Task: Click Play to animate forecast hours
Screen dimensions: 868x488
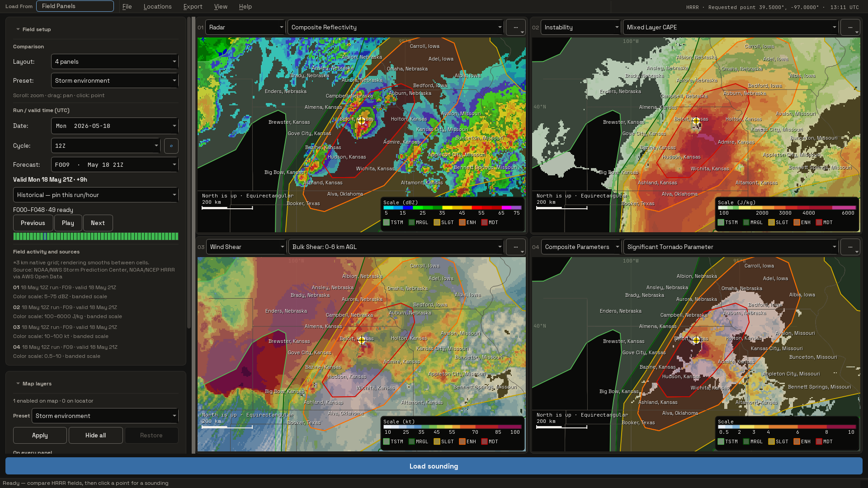Action: (68, 223)
